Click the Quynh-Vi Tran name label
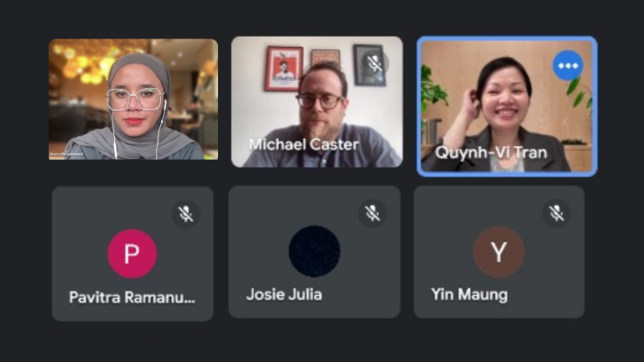 (x=491, y=153)
